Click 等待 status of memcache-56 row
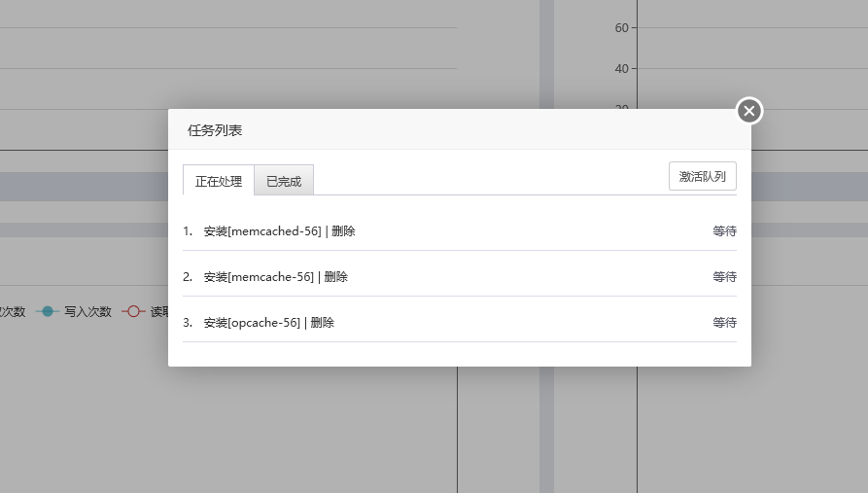 724,276
